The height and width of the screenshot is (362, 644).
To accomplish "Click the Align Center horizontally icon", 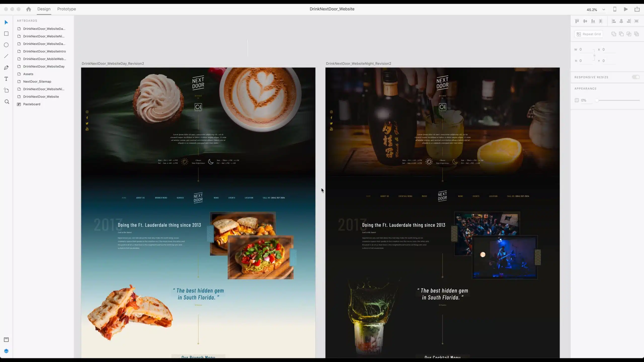I will coord(621,21).
